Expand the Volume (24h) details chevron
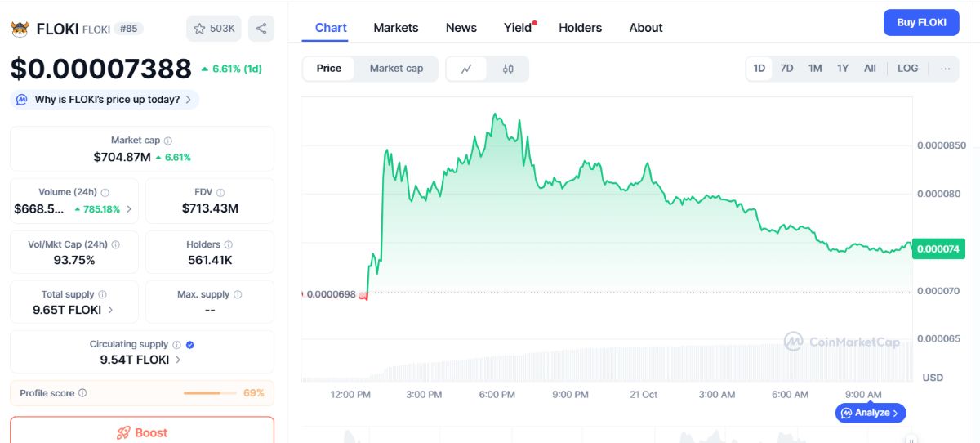This screenshot has width=980, height=443. [x=128, y=209]
